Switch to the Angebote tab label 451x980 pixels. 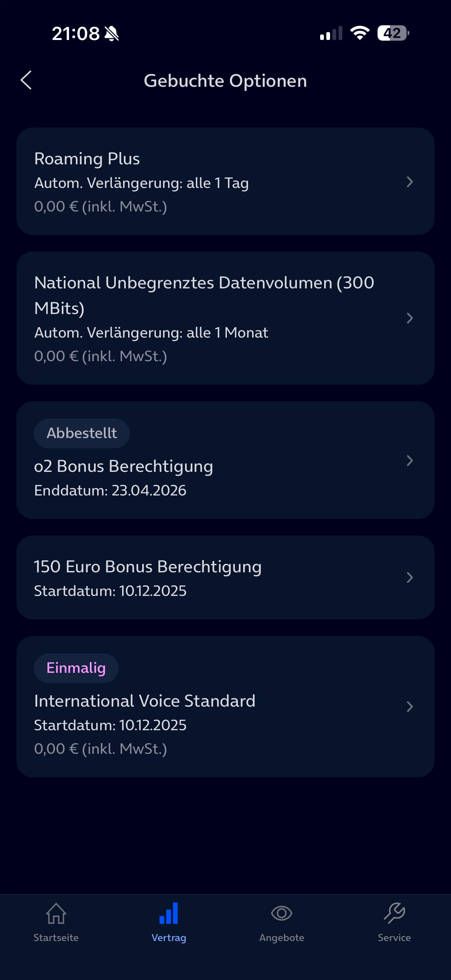282,938
